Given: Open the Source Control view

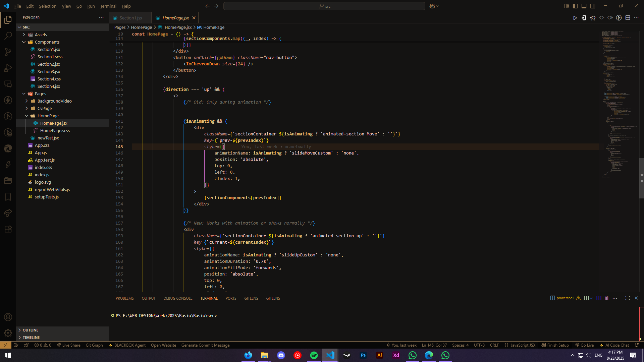Looking at the screenshot, I should coord(8,52).
